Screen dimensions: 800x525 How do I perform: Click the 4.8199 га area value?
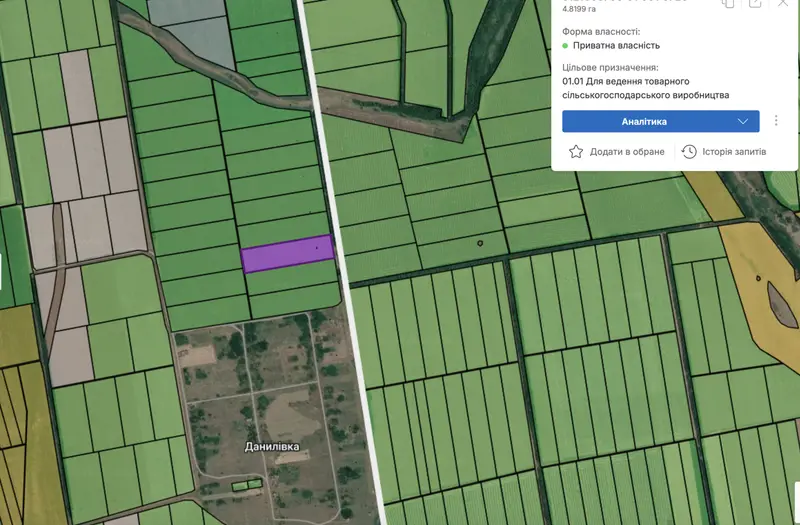[579, 9]
